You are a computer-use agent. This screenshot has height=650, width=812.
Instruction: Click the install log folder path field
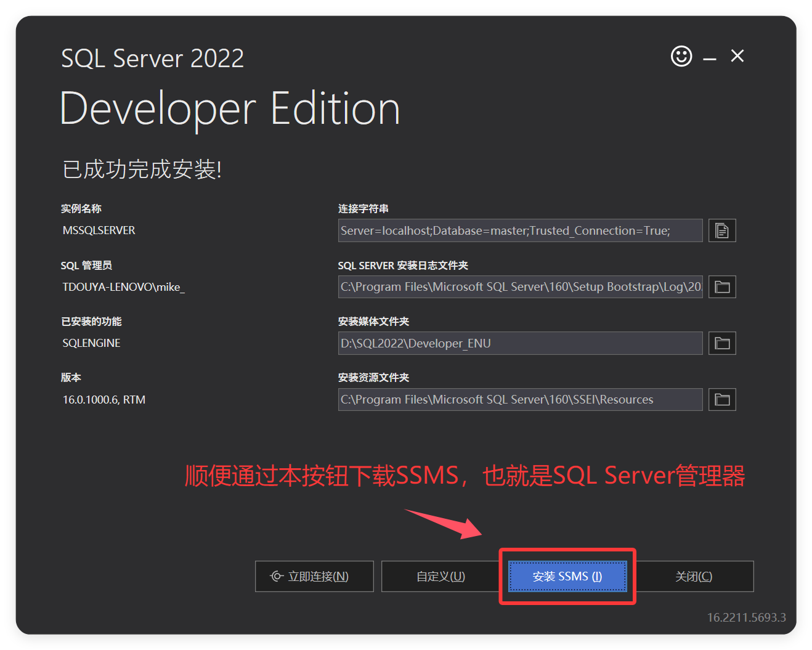tap(520, 286)
